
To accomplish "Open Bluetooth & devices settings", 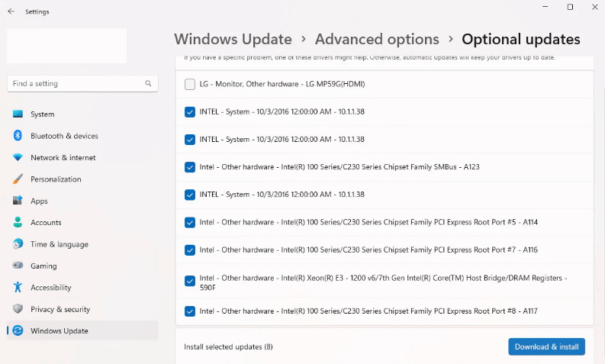I will pyautogui.click(x=64, y=136).
